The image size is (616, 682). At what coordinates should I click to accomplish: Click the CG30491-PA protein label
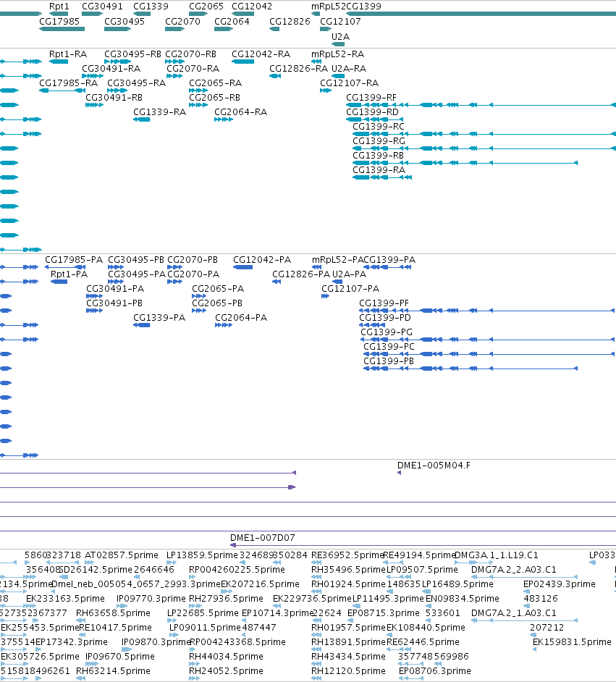115,288
